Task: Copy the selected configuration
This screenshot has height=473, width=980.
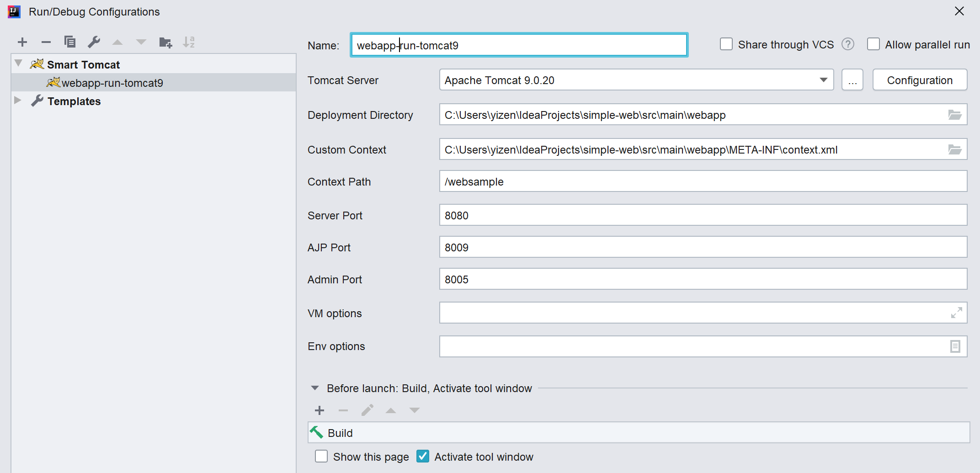Action: click(x=70, y=42)
